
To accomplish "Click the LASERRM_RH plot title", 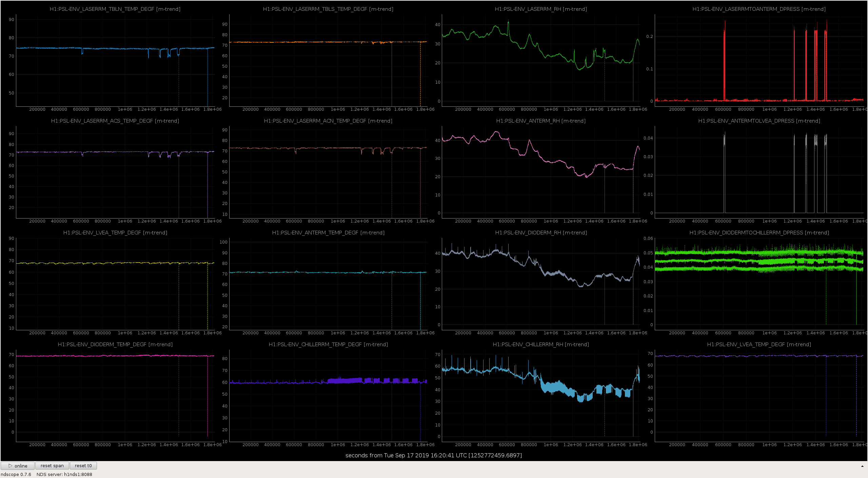I will click(541, 9).
